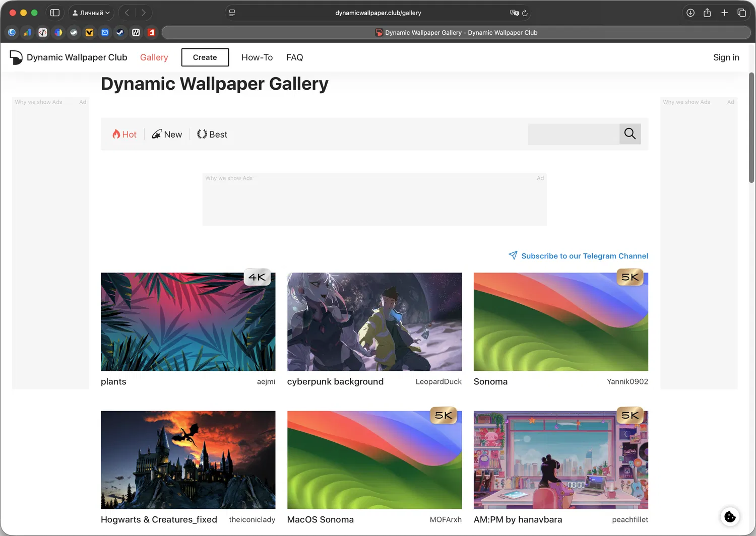Click the magnifying glass search button
756x536 pixels.
(630, 134)
